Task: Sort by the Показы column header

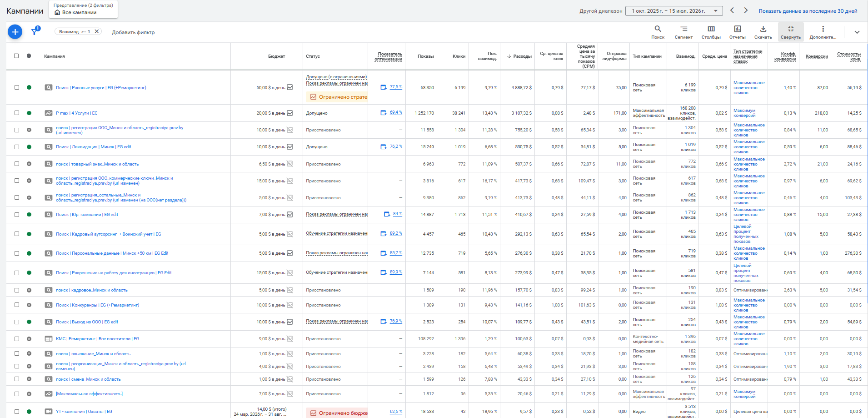Action: 425,56
